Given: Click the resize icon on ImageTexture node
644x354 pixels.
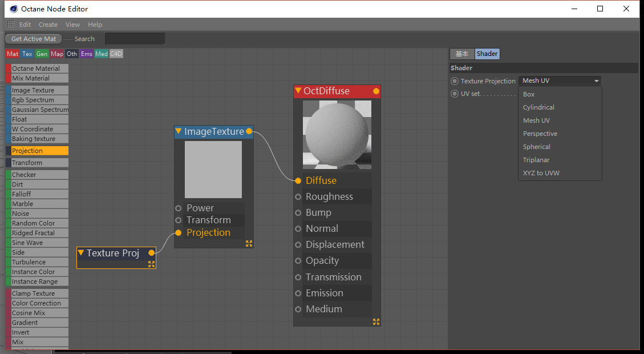Looking at the screenshot, I should tap(249, 243).
